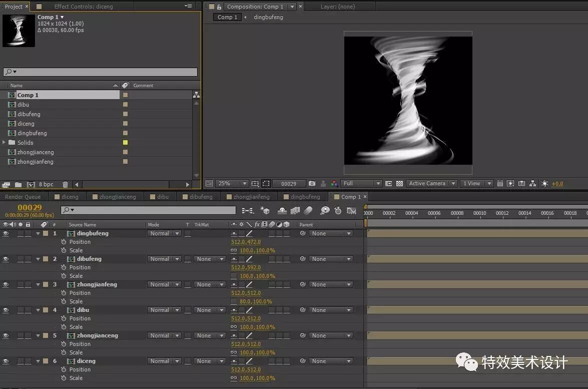Toggle scale constrain link for dibufeng

point(234,276)
